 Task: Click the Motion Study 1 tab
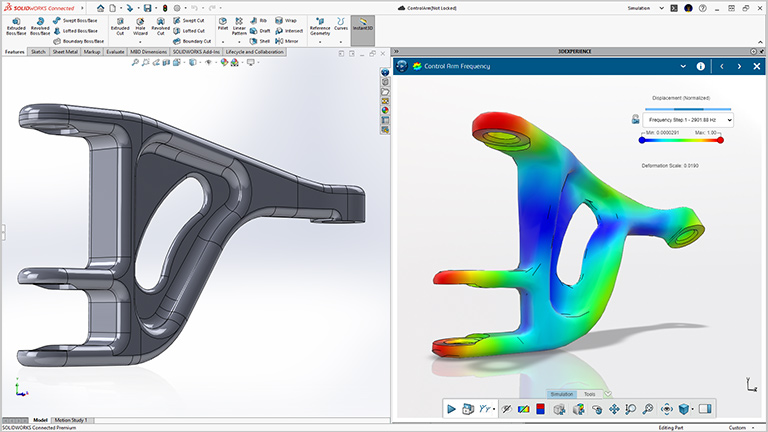point(70,420)
